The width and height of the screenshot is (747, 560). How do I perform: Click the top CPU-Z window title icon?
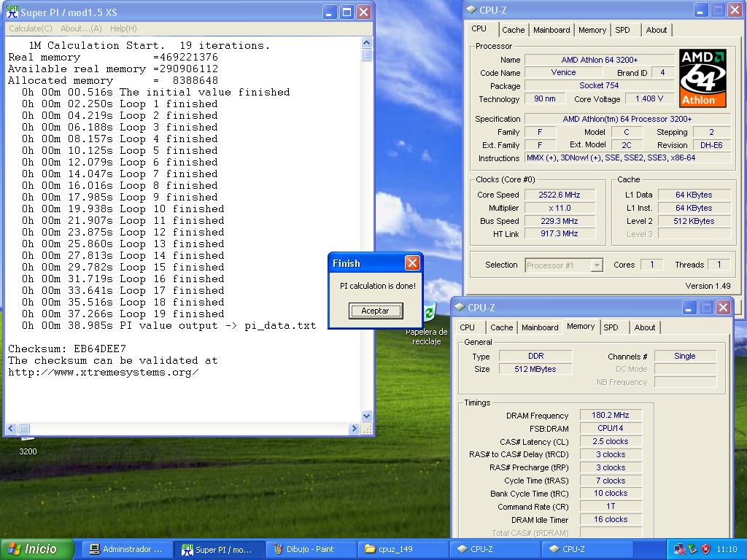[x=472, y=9]
